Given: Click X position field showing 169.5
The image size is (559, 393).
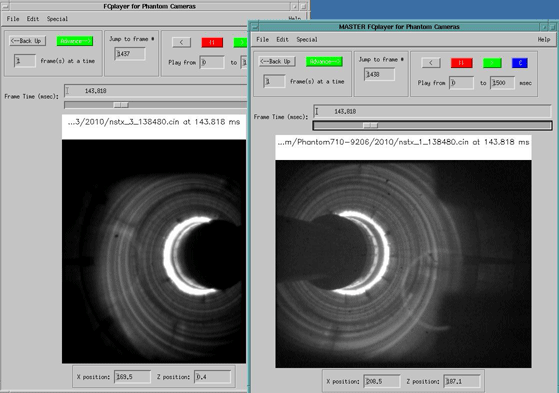Looking at the screenshot, I should 132,377.
